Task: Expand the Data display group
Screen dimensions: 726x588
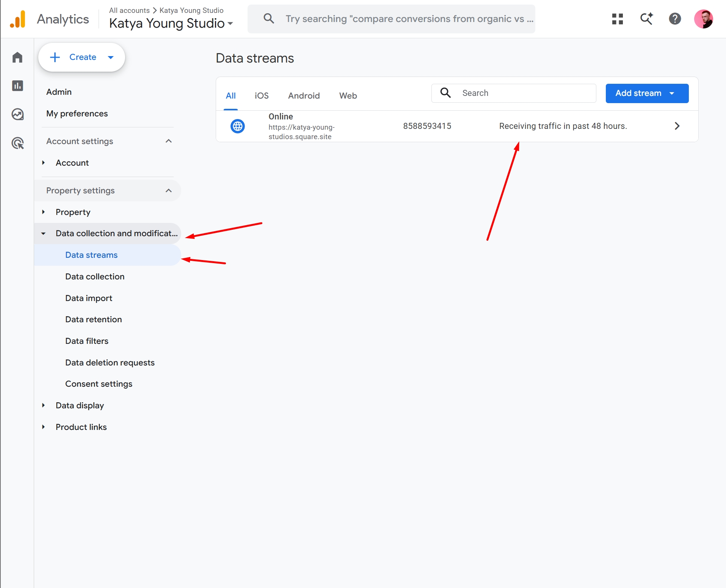Action: (x=43, y=405)
